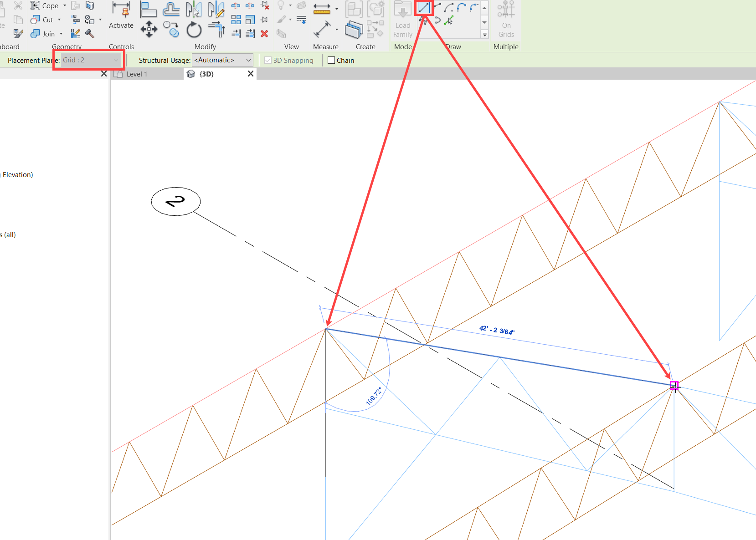The width and height of the screenshot is (756, 540).
Task: Switch to the Level 1 view tab
Action: (x=137, y=74)
